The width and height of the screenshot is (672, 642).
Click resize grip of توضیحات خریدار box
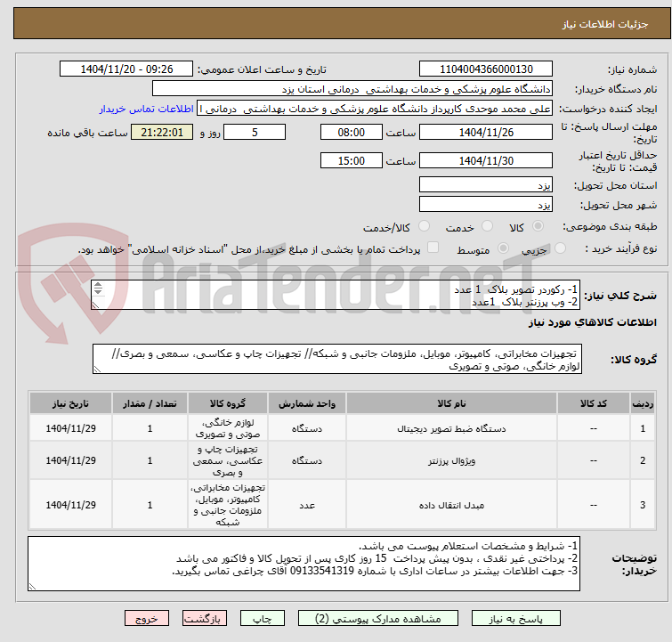click(x=32, y=587)
